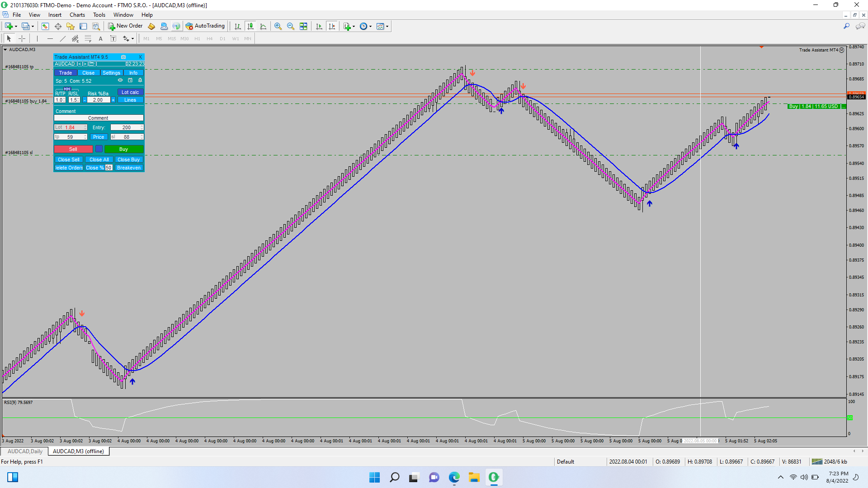Viewport: 868px width, 488px height.
Task: Open the Tile Windows icon
Action: coord(303,26)
